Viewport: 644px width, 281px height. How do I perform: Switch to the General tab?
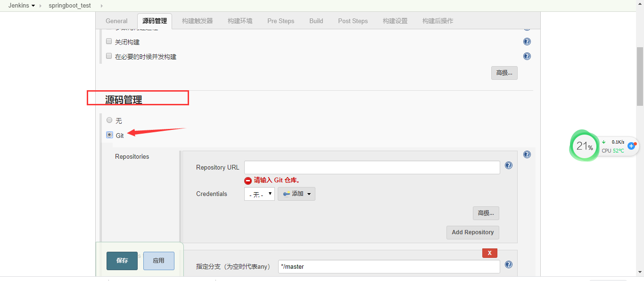(116, 21)
